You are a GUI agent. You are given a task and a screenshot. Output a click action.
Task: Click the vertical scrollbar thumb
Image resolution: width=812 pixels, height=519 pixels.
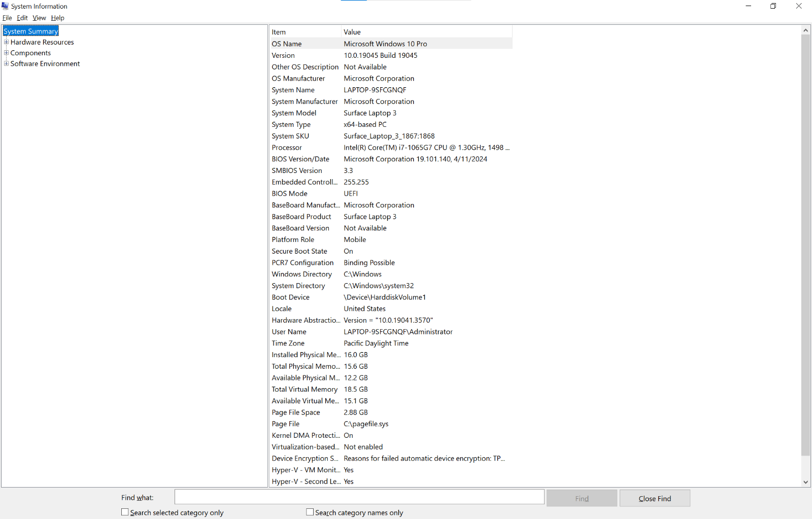coord(806,245)
